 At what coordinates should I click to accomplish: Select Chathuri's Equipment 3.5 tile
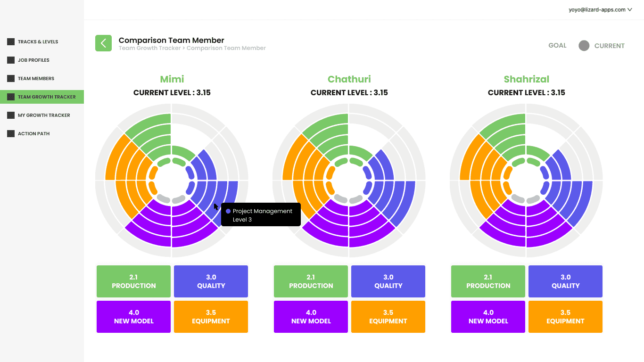pyautogui.click(x=388, y=317)
